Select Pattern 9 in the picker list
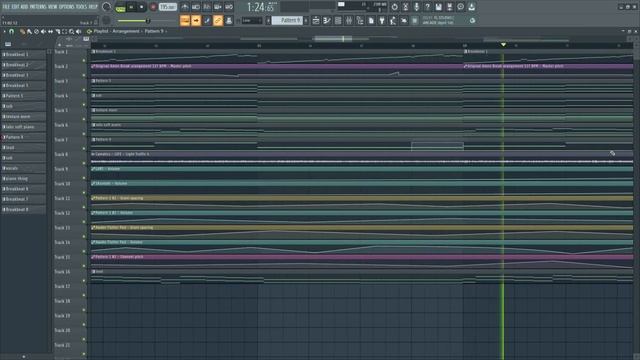 click(24, 137)
